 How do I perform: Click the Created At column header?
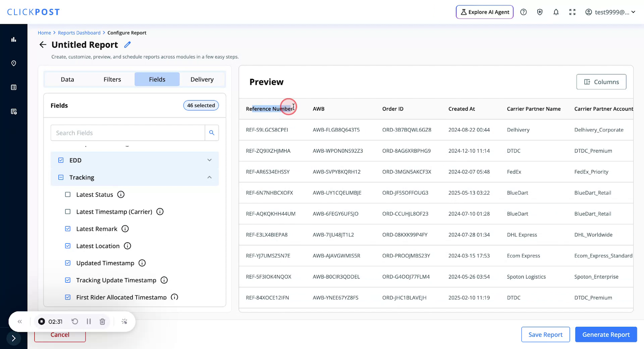click(x=462, y=109)
